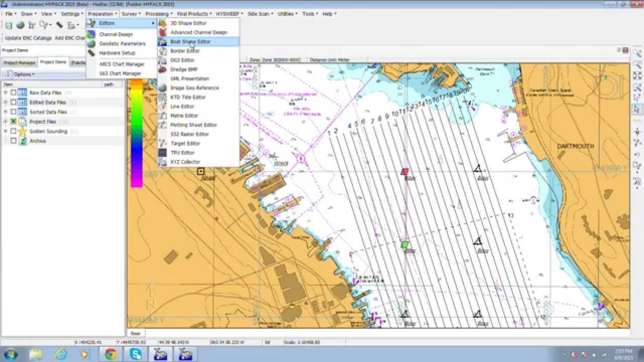
Task: Open Dredge BMP editor
Action: click(x=198, y=69)
